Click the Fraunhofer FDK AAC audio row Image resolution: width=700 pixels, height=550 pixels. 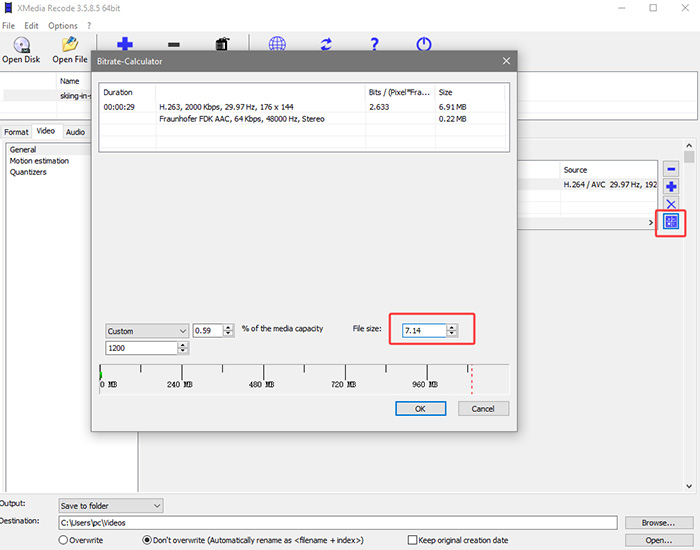tap(304, 119)
